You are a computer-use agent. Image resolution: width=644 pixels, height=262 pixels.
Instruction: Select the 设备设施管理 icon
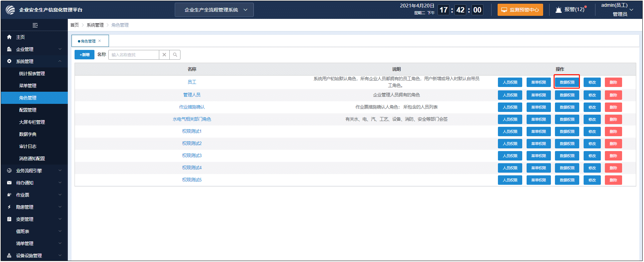9,256
